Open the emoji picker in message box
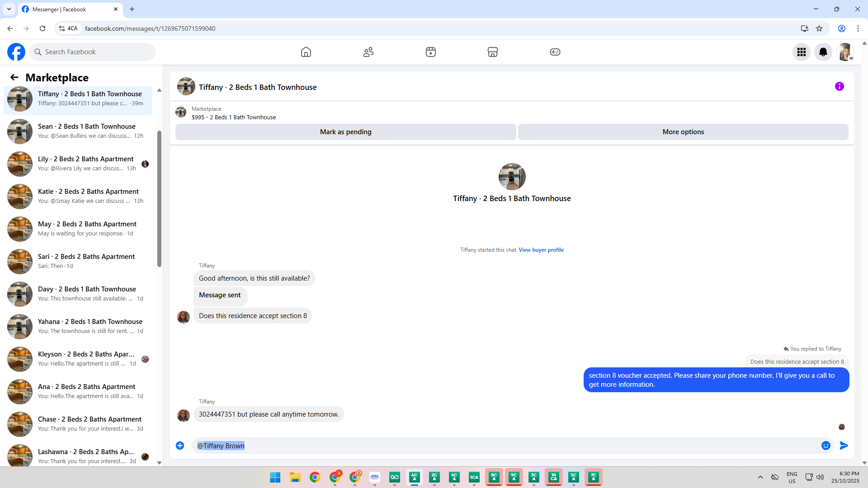868x488 pixels. tap(826, 446)
